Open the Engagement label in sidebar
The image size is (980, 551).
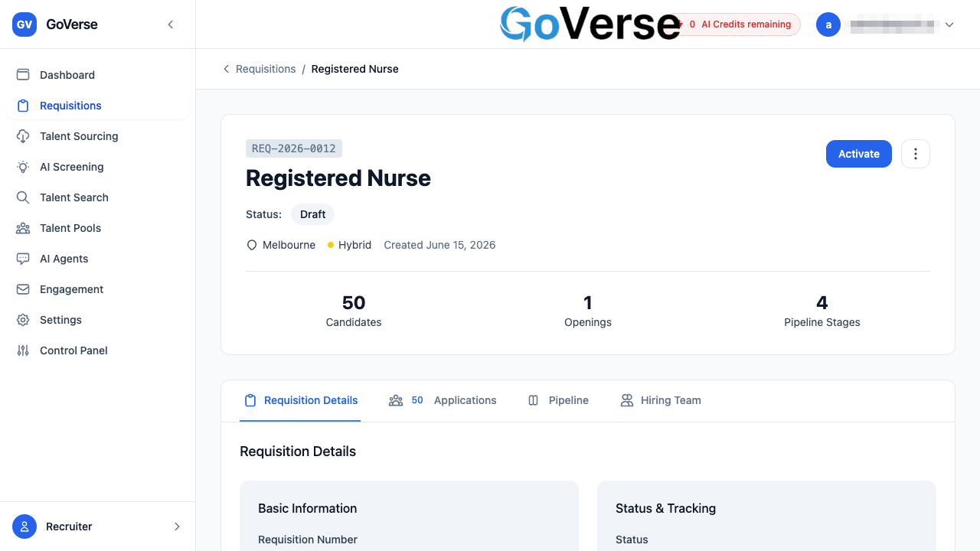(71, 289)
